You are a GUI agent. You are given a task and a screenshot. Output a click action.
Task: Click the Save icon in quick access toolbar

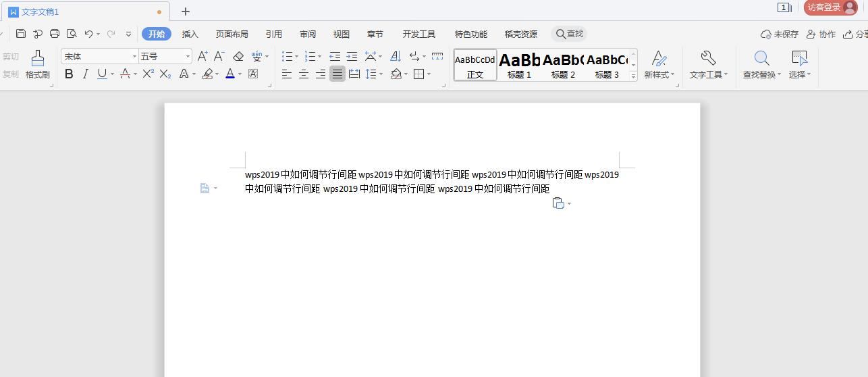21,34
